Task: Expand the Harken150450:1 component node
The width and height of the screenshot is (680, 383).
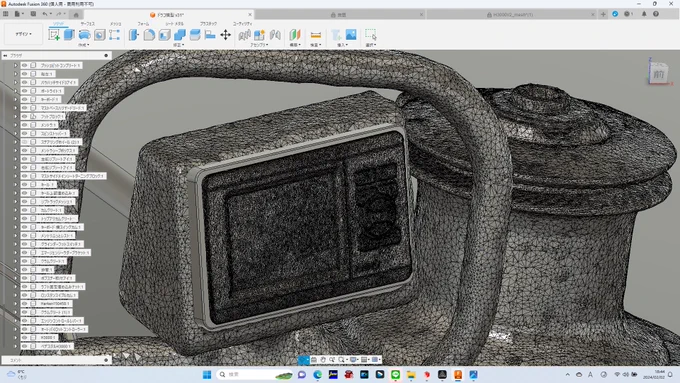Action: tap(16, 304)
